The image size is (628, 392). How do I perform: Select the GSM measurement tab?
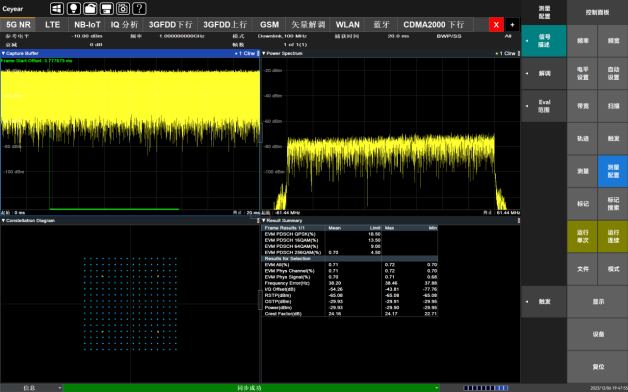[269, 25]
